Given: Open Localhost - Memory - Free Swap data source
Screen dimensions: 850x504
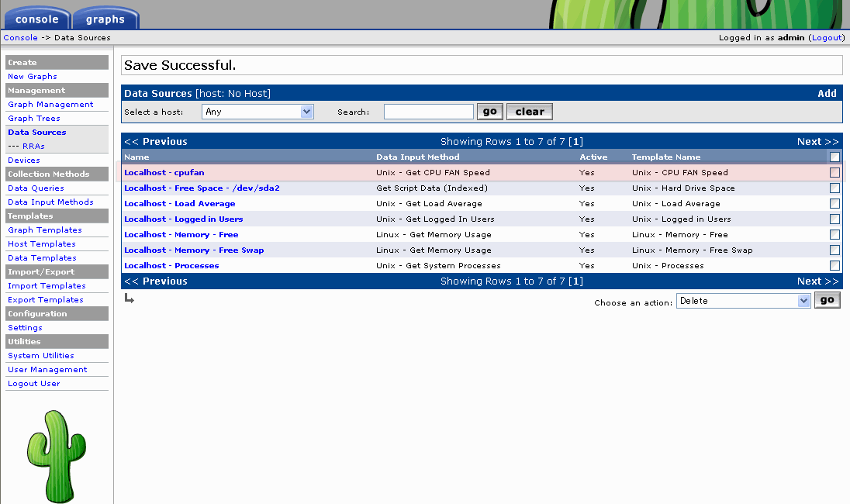Looking at the screenshot, I should coord(194,250).
